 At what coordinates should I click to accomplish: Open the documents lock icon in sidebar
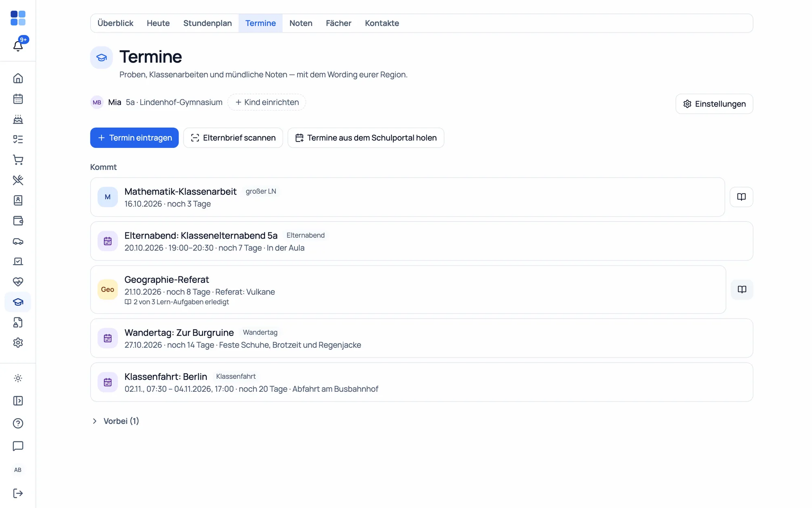point(18,322)
